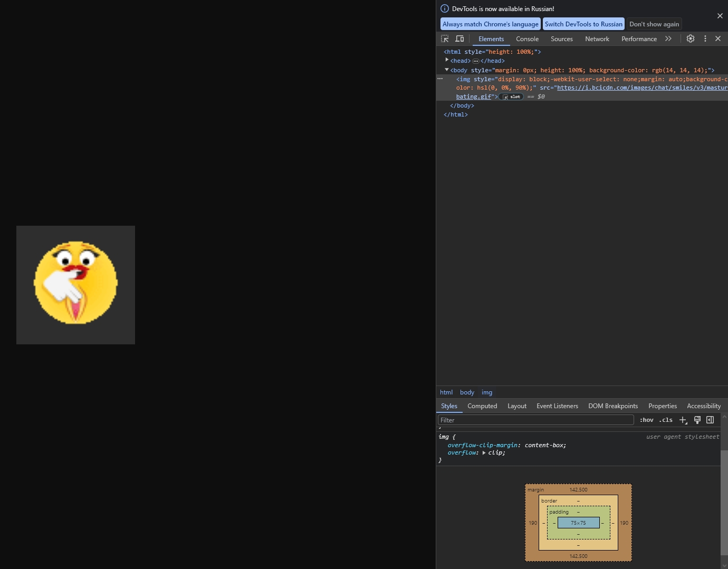The width and height of the screenshot is (728, 569).
Task: Open the img src URL link
Action: point(642,88)
